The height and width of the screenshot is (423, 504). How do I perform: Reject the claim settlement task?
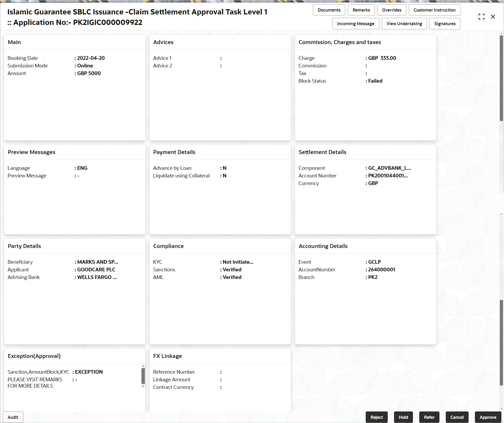[x=377, y=417]
